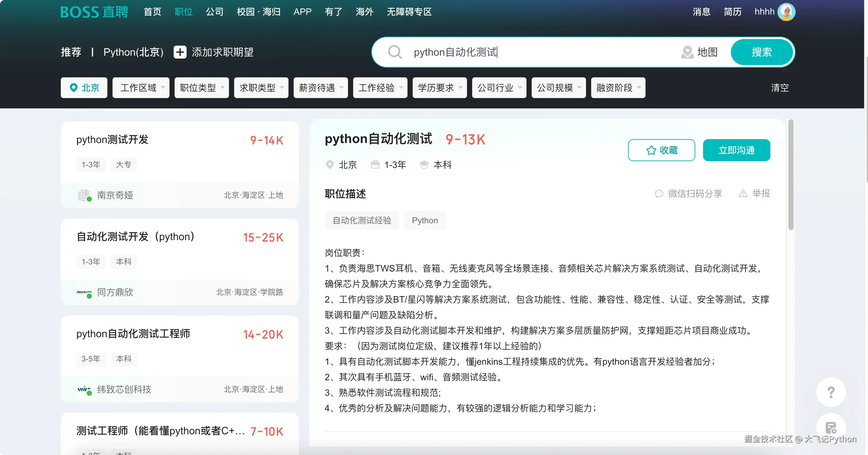
Task: Click the plus icon for 添加求职期望
Action: point(180,52)
